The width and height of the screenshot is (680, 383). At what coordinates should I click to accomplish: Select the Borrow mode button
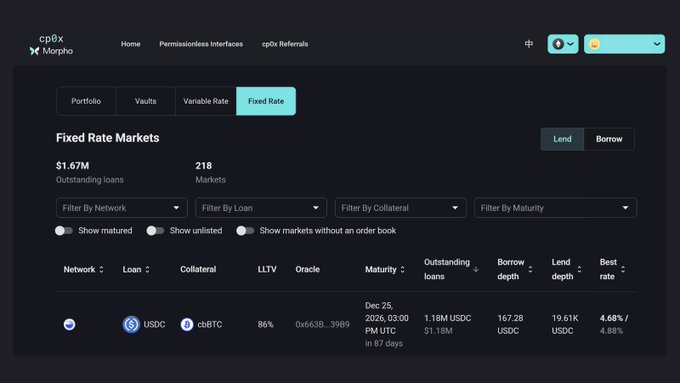609,139
